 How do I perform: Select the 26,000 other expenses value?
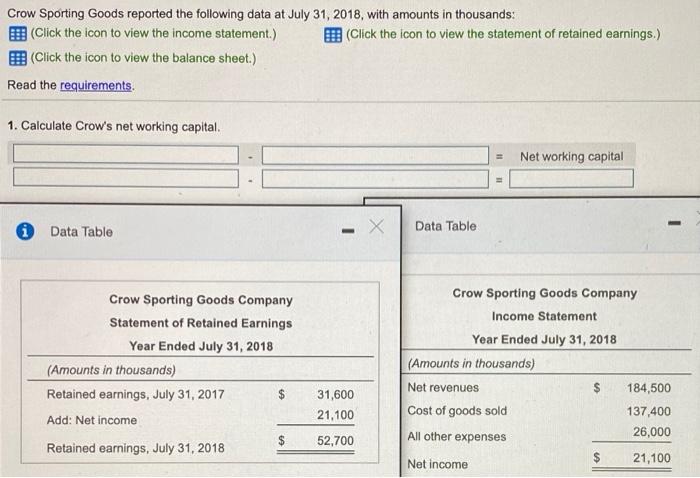point(652,432)
